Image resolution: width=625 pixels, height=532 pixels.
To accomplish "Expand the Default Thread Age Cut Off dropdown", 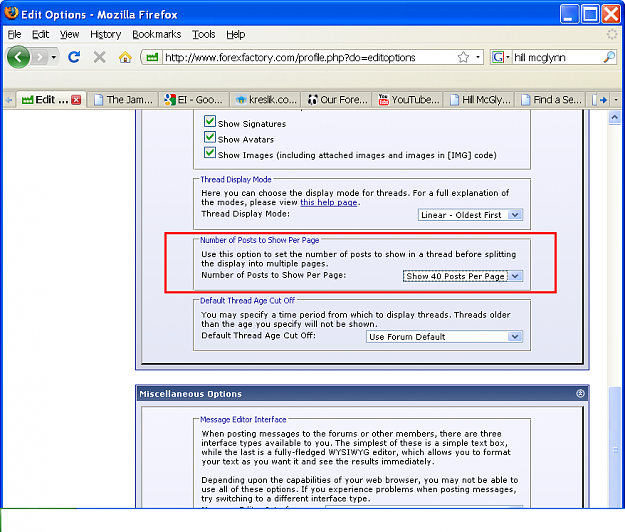I will point(444,337).
